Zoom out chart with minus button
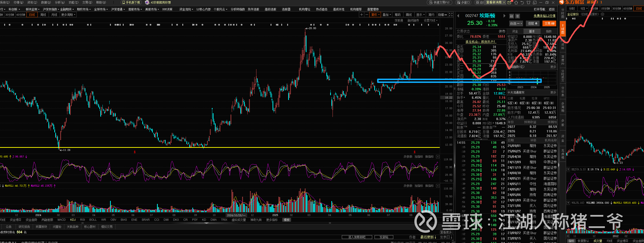The height and width of the screenshot is (243, 644). click(x=367, y=15)
